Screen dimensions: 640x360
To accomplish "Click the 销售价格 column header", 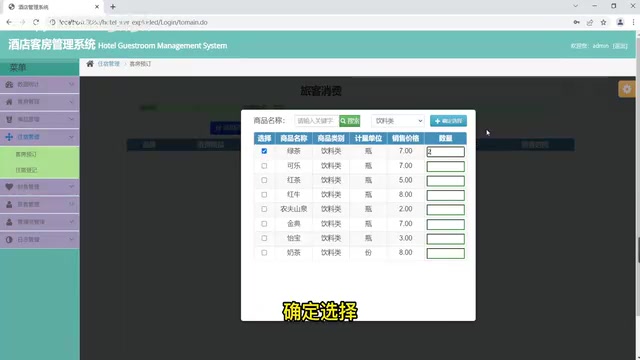I will 405,138.
